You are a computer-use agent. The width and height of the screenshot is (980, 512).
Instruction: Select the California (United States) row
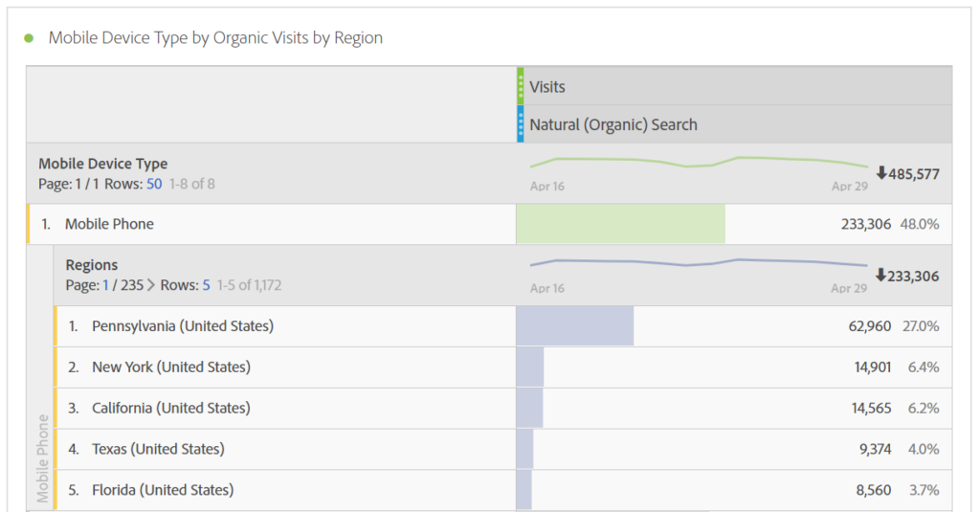(170, 408)
